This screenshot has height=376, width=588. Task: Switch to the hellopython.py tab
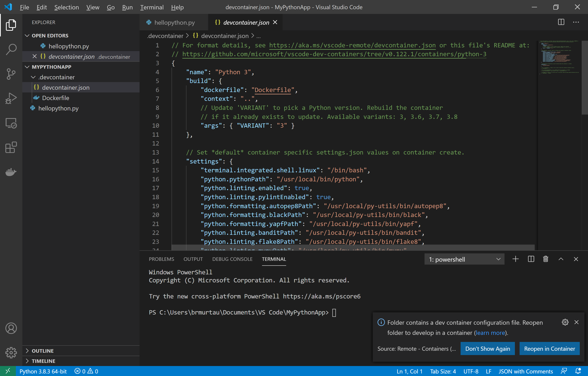[x=174, y=22]
